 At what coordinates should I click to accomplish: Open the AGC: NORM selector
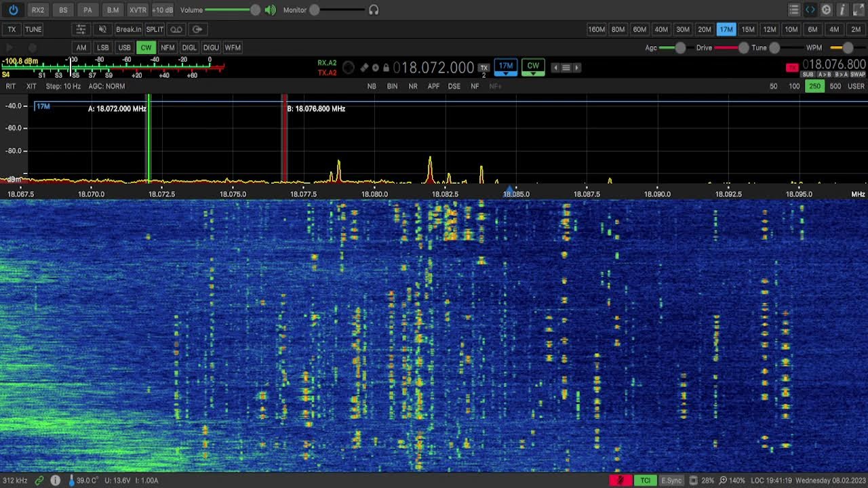click(106, 87)
